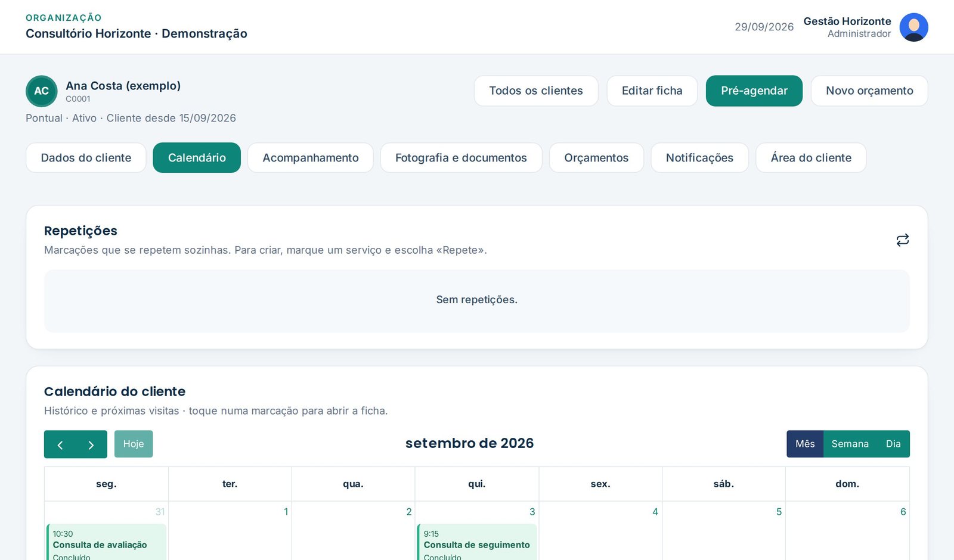Screen dimensions: 954x560
Task: Click client code C0001
Action: click(78, 99)
